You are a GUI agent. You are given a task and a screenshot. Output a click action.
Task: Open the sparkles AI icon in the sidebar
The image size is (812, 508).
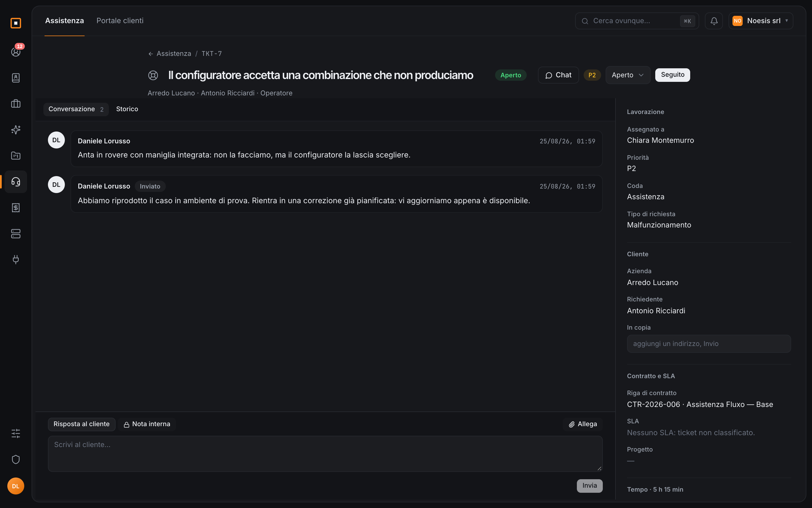pos(16,130)
